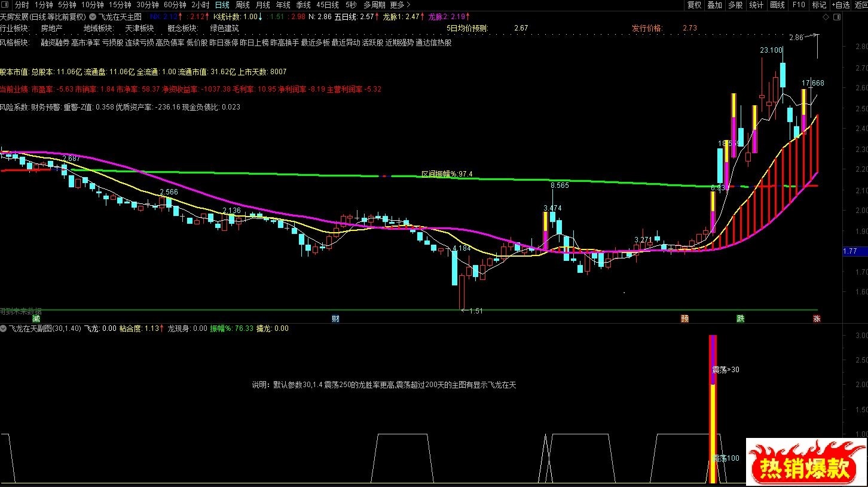Image resolution: width=868 pixels, height=487 pixels.
Task: Click the 叠加 overlay button
Action: point(715,5)
